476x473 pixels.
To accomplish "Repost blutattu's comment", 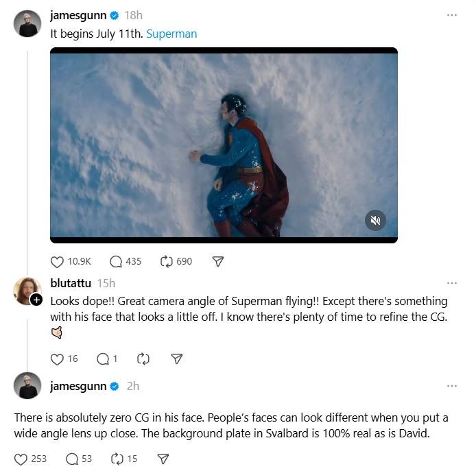I will pos(143,359).
